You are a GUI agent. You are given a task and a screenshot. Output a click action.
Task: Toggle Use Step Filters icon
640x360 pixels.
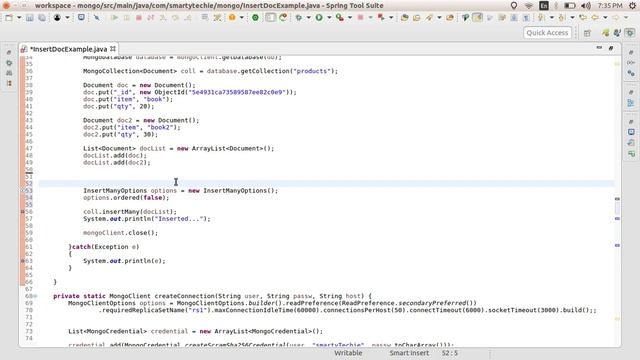tap(217, 18)
